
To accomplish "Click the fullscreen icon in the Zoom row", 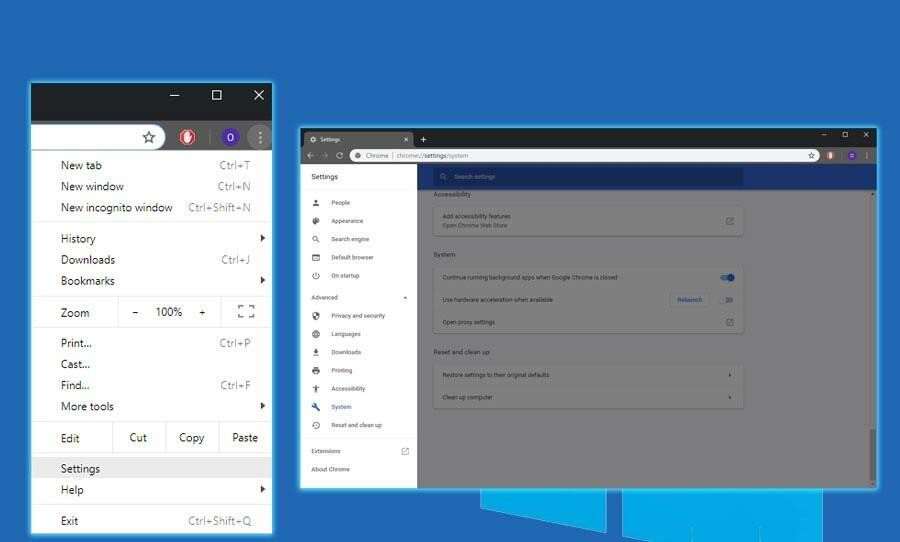I will point(246,312).
